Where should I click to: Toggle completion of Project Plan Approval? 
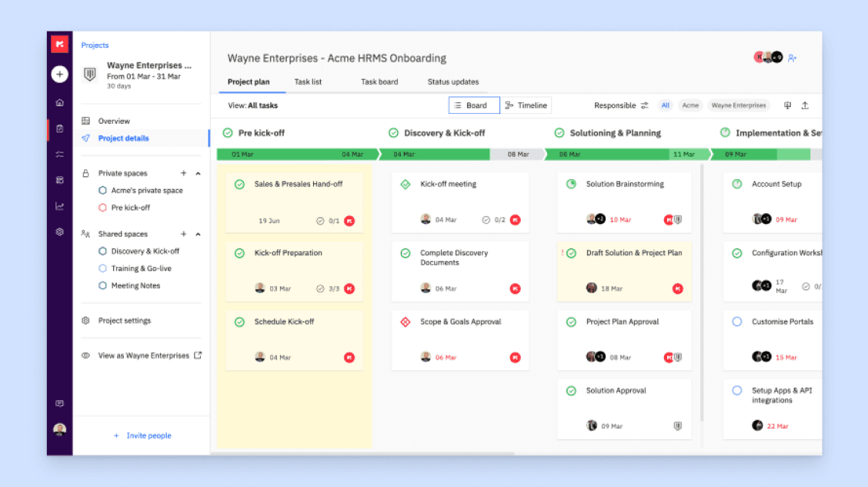pyautogui.click(x=571, y=322)
